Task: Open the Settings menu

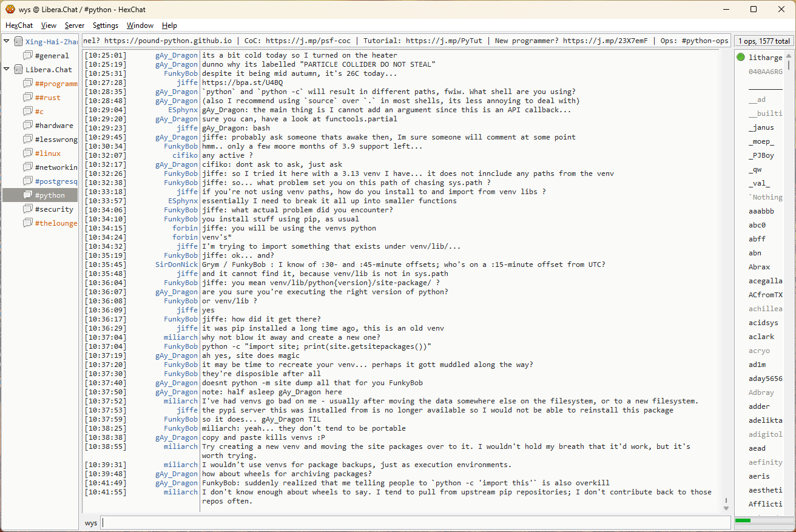Action: pyautogui.click(x=106, y=25)
